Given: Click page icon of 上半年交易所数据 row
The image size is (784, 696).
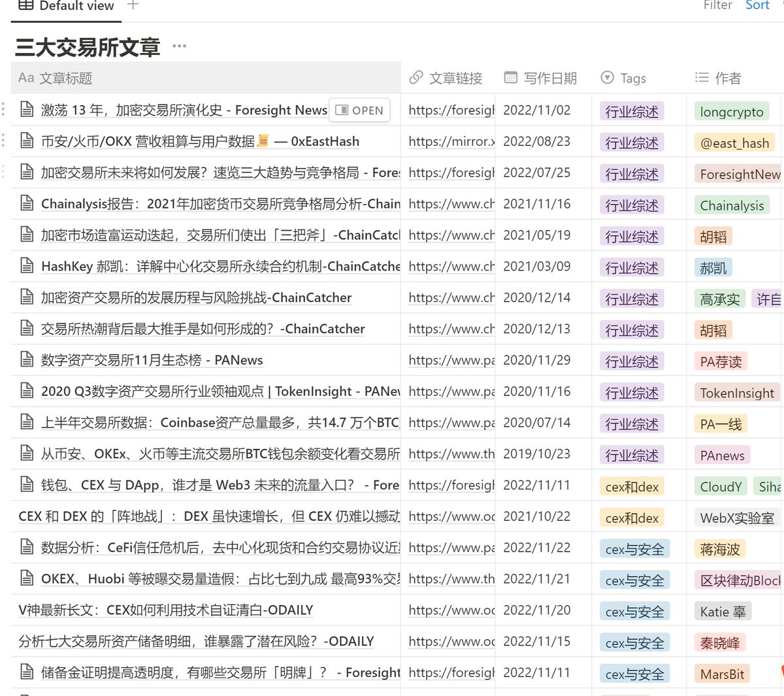Looking at the screenshot, I should pos(27,423).
